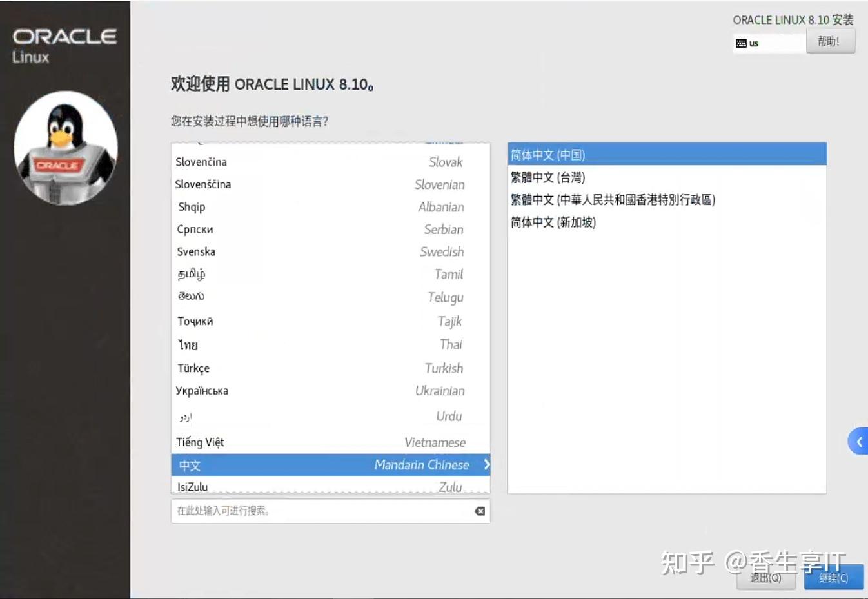Choose IsiZulu (Zulu) from the list
This screenshot has width=868, height=599.
click(331, 486)
